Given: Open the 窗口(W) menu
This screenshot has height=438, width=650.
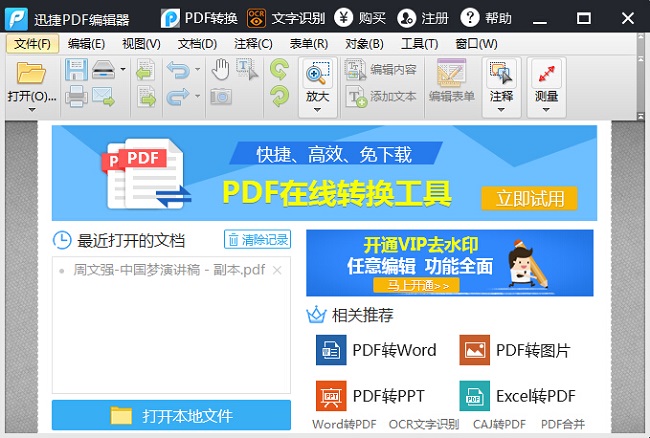Looking at the screenshot, I should (x=476, y=44).
